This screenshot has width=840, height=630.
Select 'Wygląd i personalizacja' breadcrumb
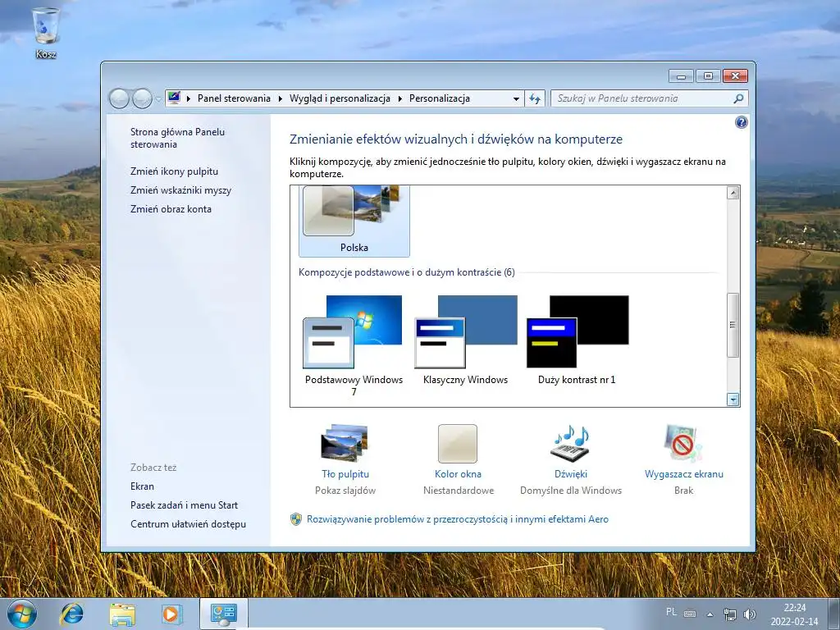pyautogui.click(x=340, y=98)
